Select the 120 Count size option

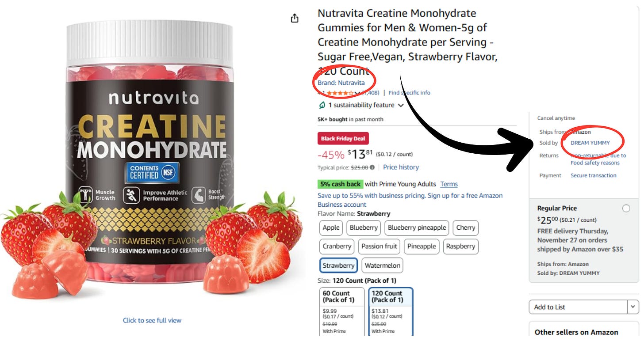click(391, 312)
